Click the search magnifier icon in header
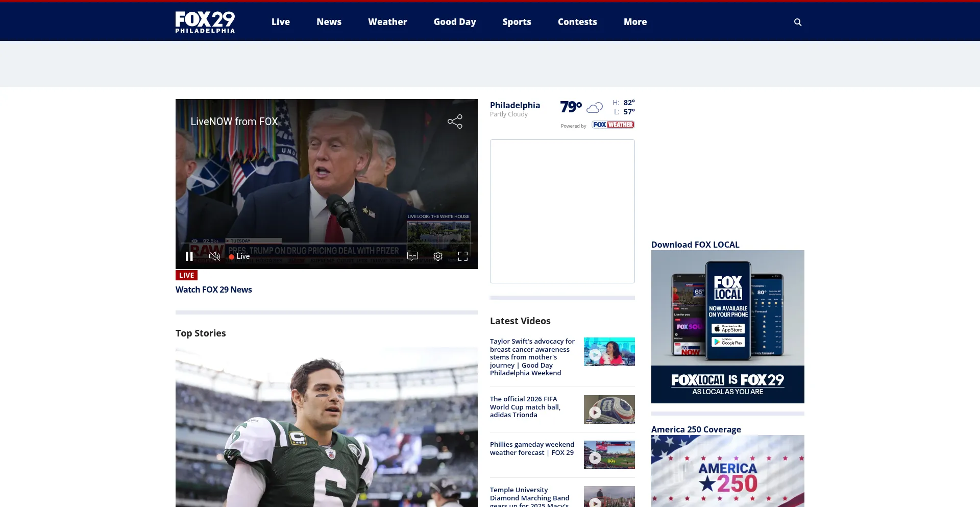The height and width of the screenshot is (507, 980). tap(798, 22)
